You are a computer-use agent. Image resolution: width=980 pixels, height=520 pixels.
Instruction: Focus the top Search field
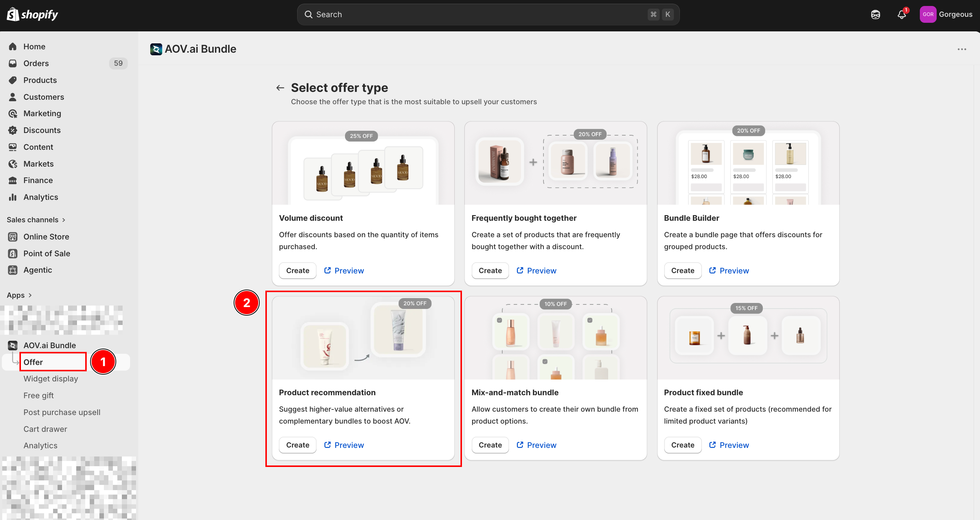488,15
